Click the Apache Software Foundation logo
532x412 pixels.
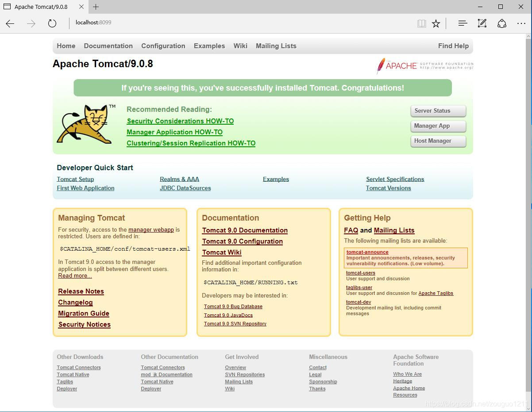425,66
